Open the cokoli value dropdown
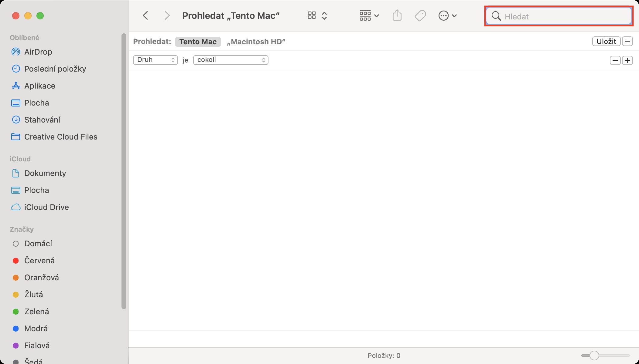The width and height of the screenshot is (639, 364). coord(231,60)
